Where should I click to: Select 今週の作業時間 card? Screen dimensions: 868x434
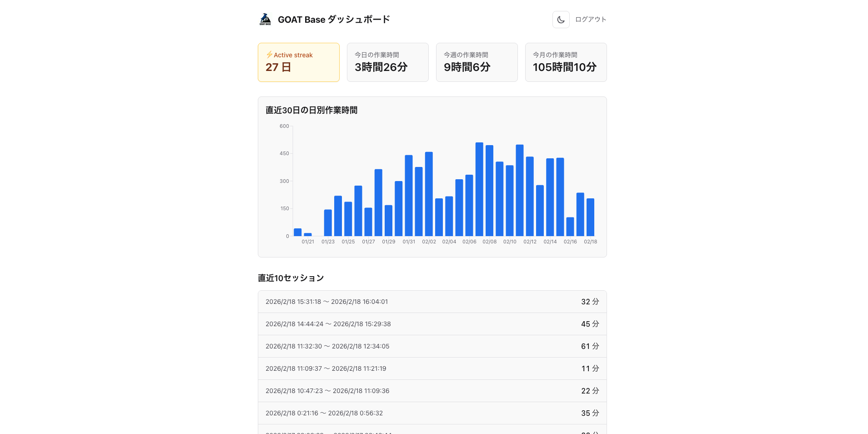point(477,62)
